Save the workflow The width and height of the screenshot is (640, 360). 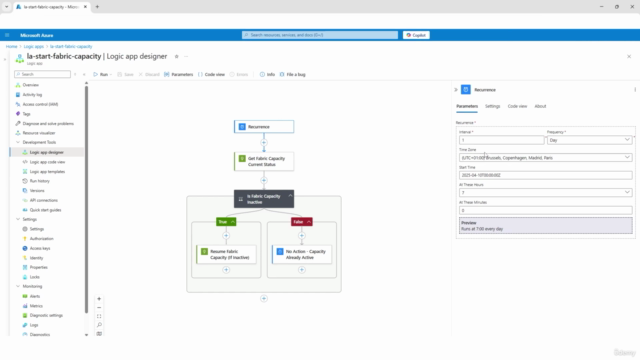125,74
